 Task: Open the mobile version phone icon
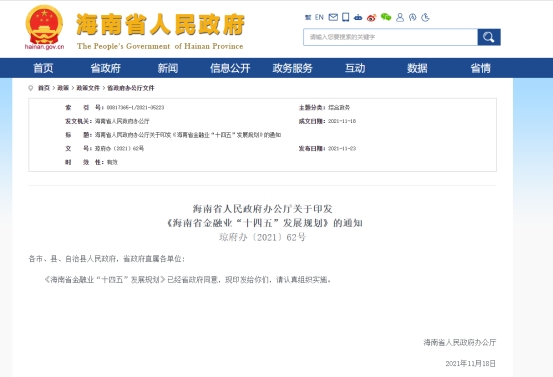[x=346, y=17]
